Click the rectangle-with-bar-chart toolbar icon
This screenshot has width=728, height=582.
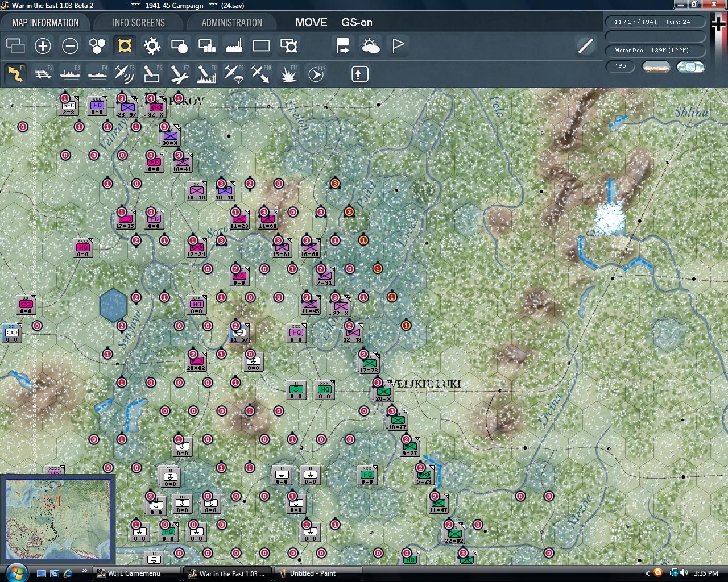pyautogui.click(x=206, y=45)
